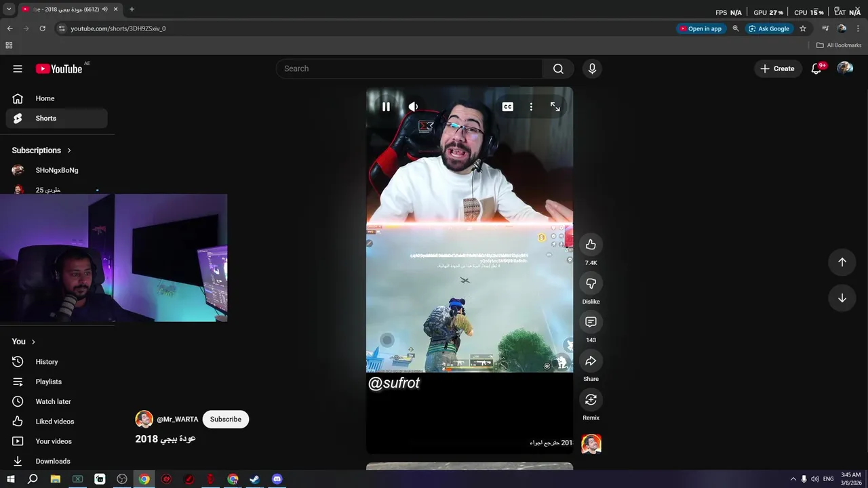Start voice search with the microphone
The height and width of the screenshot is (488, 868).
click(592, 68)
